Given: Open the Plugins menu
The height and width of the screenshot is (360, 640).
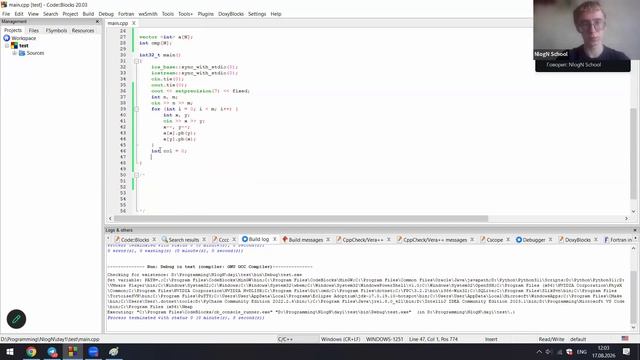Looking at the screenshot, I should 206,14.
